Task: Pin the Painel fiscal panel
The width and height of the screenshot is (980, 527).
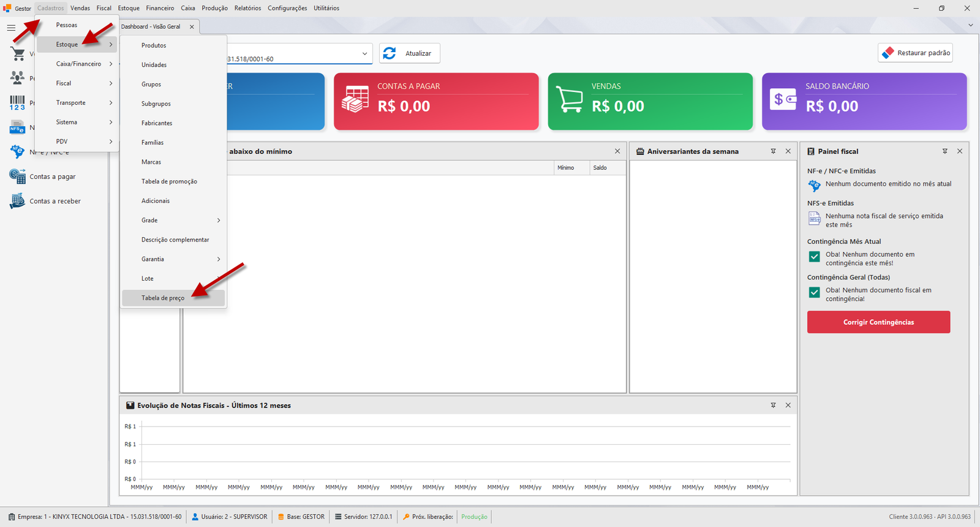Action: tap(944, 151)
